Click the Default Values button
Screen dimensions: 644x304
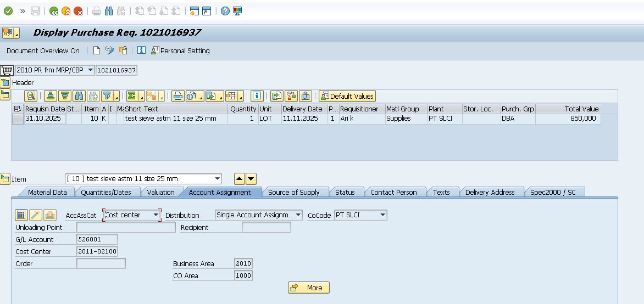(347, 96)
